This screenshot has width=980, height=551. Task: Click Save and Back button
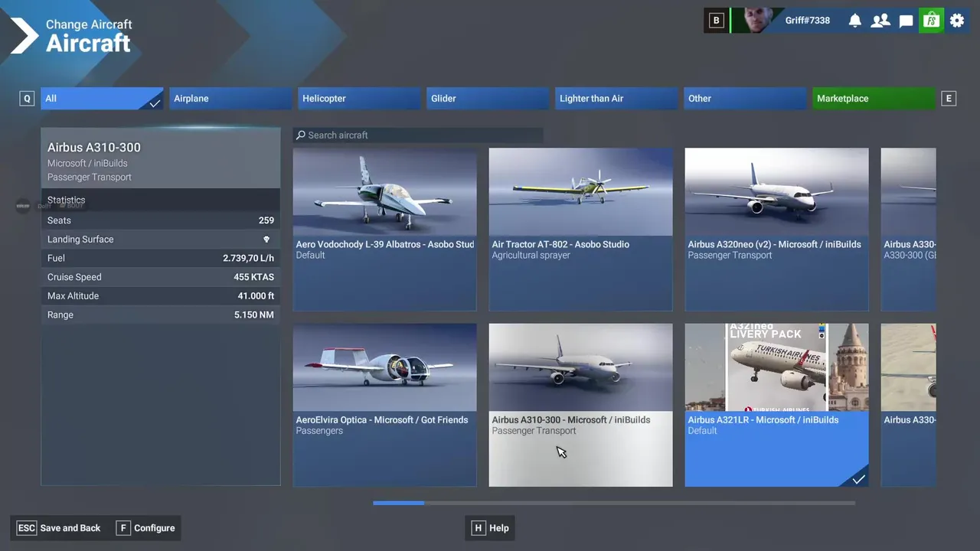click(x=60, y=528)
